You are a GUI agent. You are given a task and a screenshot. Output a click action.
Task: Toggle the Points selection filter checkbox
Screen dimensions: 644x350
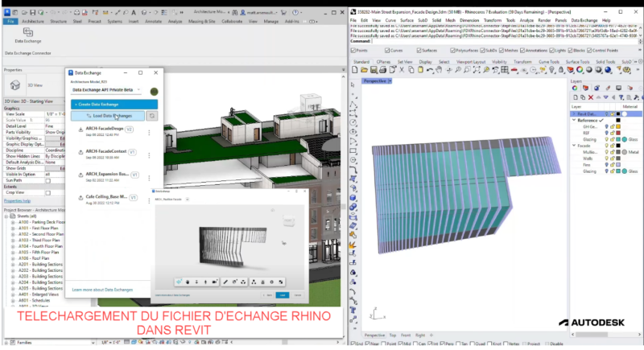click(x=354, y=50)
